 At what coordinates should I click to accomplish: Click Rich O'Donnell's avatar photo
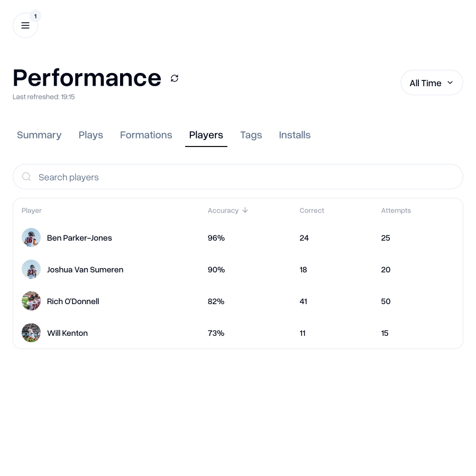coord(31,301)
